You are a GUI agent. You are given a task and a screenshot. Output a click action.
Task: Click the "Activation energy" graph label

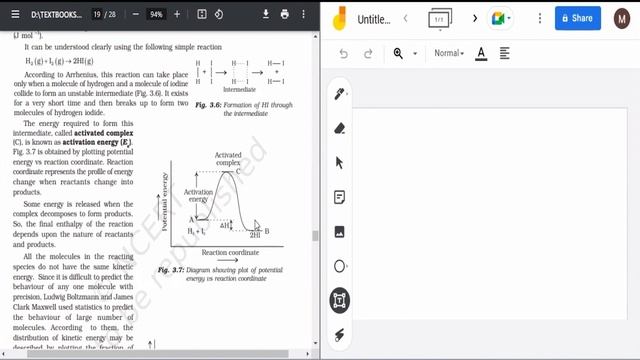point(198,196)
